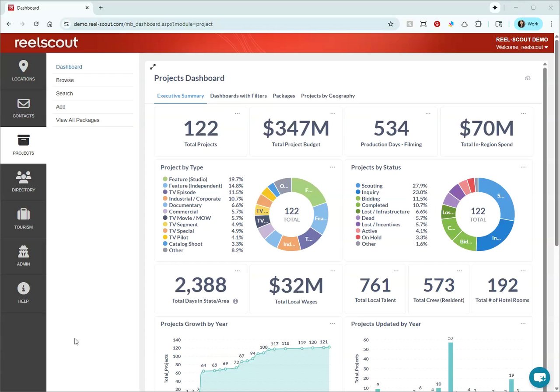Open the Help info icon

(x=23, y=288)
